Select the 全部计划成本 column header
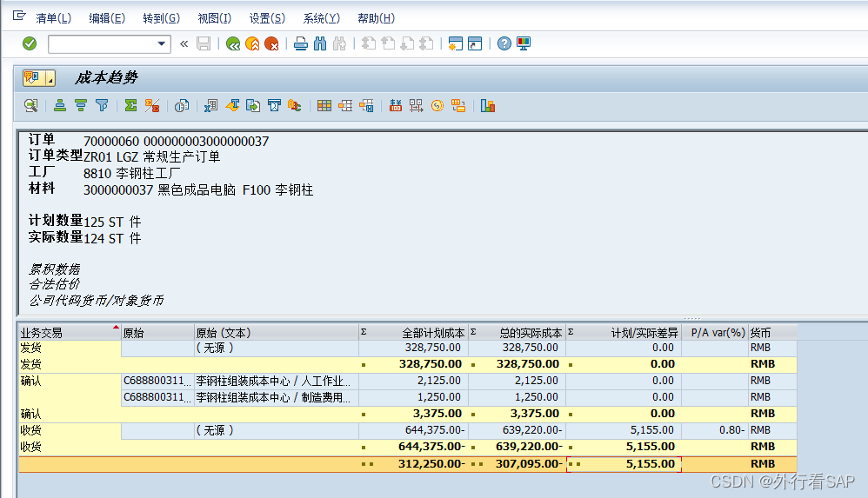Image resolution: width=868 pixels, height=498 pixels. pyautogui.click(x=413, y=333)
